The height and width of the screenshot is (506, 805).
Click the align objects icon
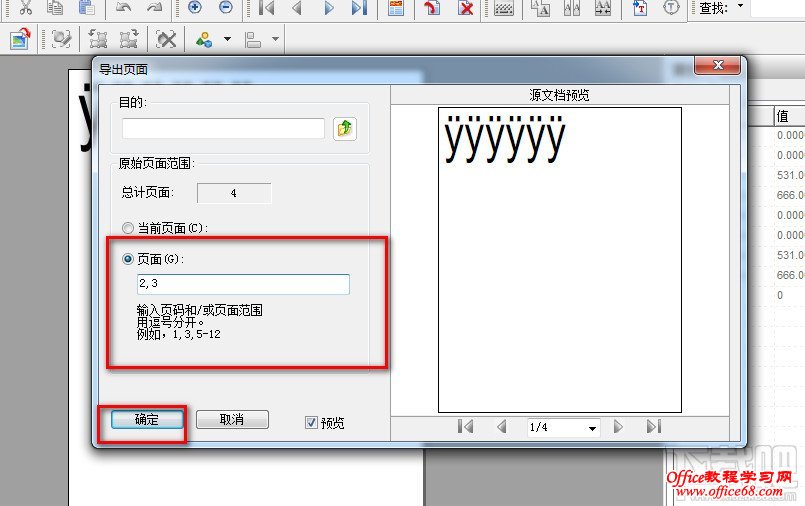[x=252, y=40]
